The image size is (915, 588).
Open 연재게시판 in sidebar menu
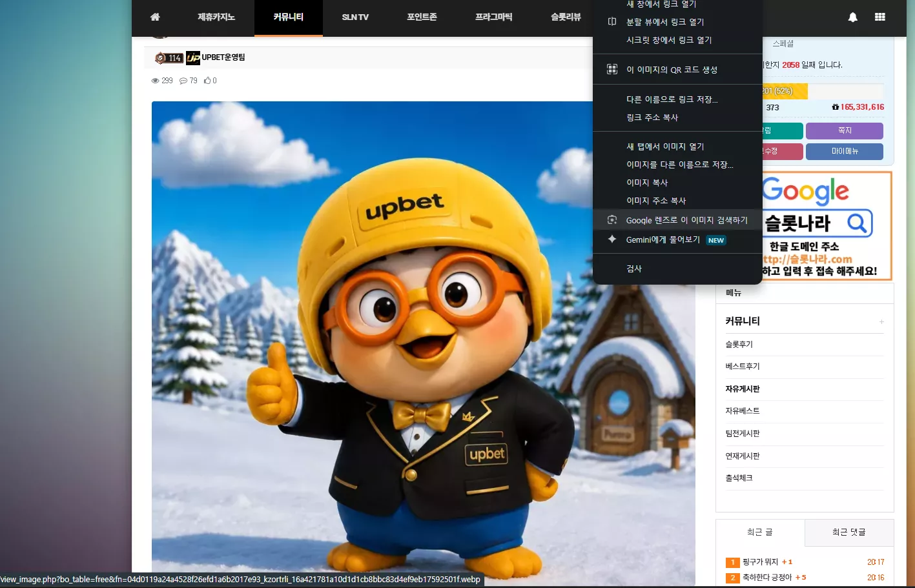(x=743, y=456)
